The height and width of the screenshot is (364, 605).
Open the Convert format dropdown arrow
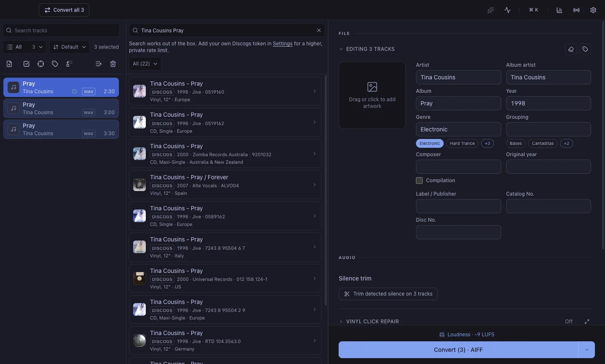(x=587, y=350)
